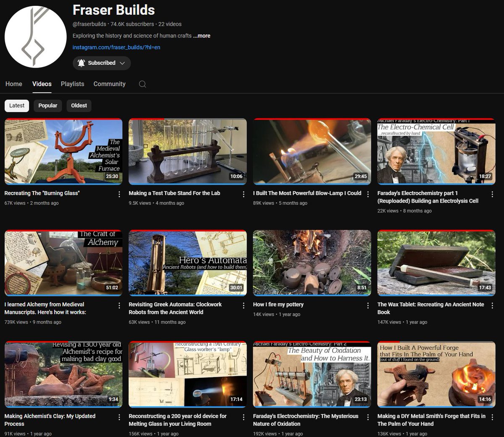The width and height of the screenshot is (504, 437).
Task: Open menu for Making Alchemist's Clay video
Action: [x=119, y=417]
